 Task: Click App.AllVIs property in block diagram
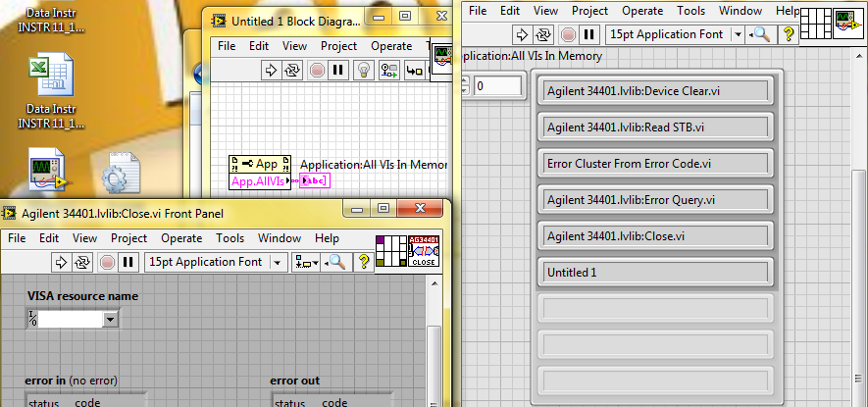coord(260,181)
